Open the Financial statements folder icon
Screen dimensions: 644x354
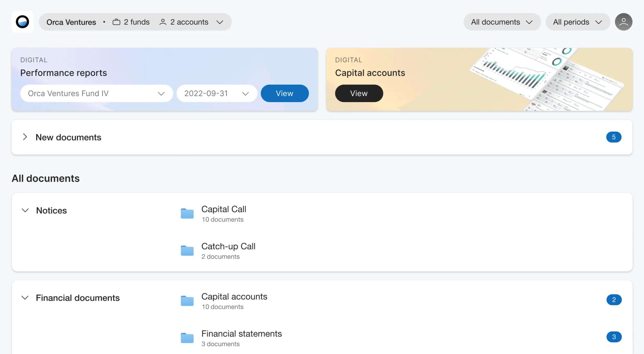point(187,338)
